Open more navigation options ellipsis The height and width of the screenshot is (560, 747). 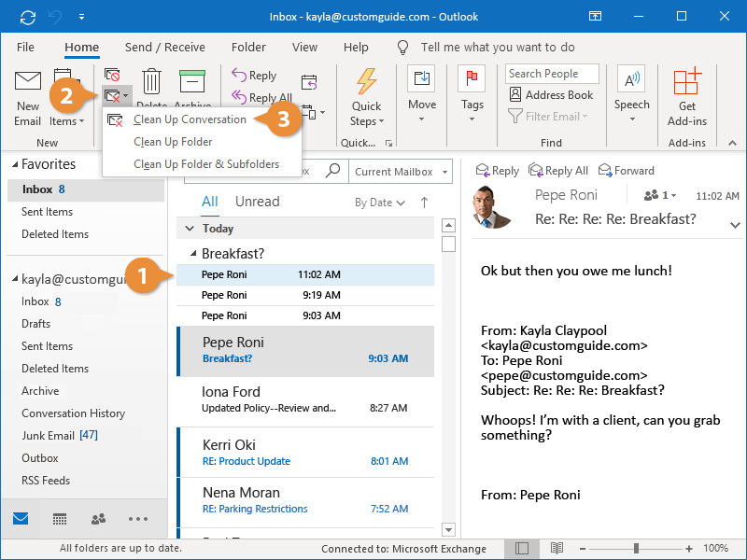point(137,519)
